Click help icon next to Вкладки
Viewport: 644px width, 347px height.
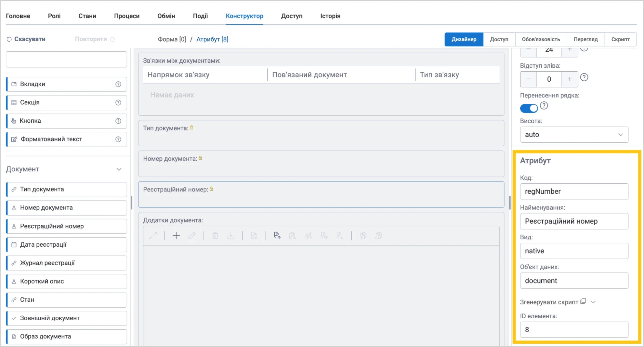click(x=118, y=84)
